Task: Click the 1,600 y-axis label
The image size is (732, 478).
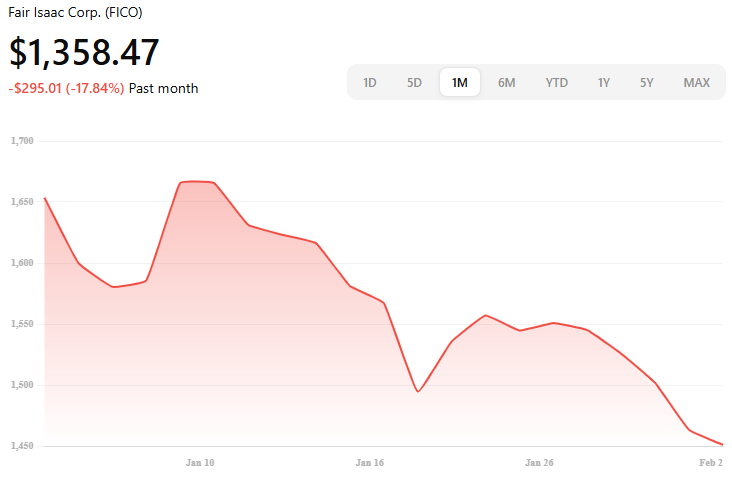Action: 22,263
